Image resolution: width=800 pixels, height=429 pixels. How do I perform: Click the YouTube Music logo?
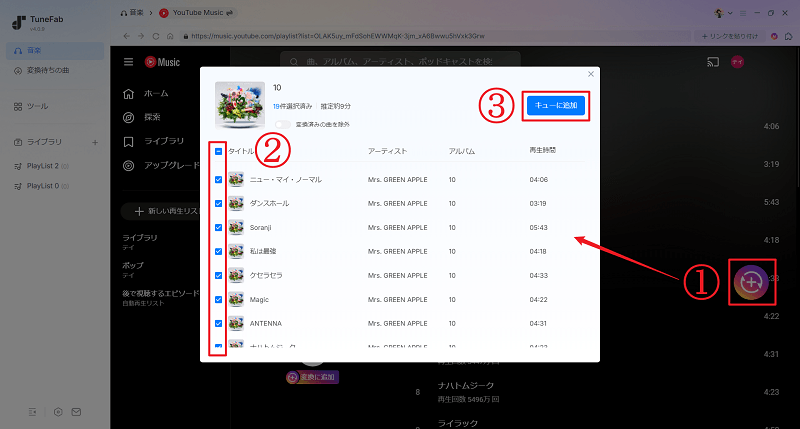162,62
